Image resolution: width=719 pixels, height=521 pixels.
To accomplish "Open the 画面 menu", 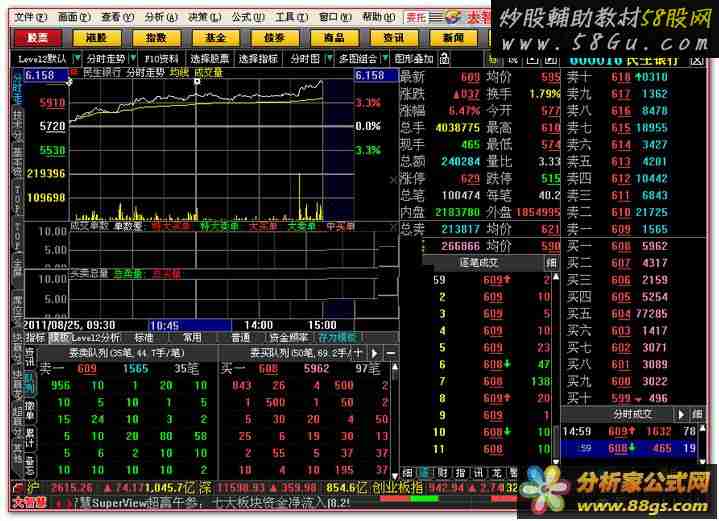I will pyautogui.click(x=74, y=17).
